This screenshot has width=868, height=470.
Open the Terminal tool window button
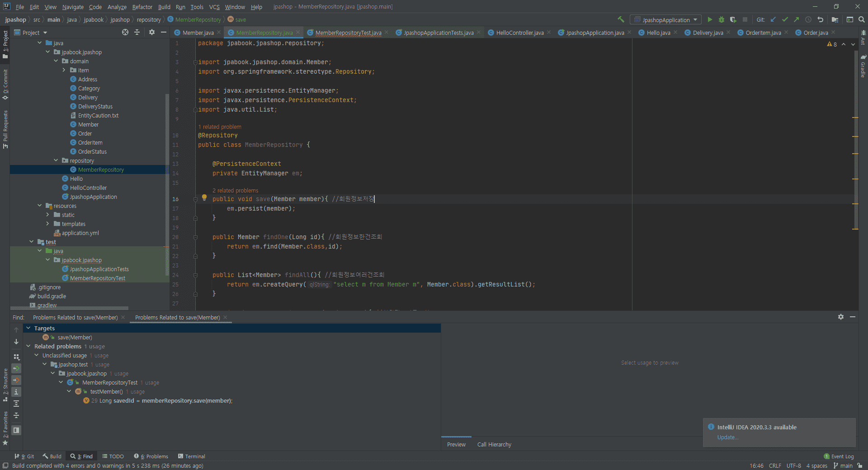tap(191, 456)
